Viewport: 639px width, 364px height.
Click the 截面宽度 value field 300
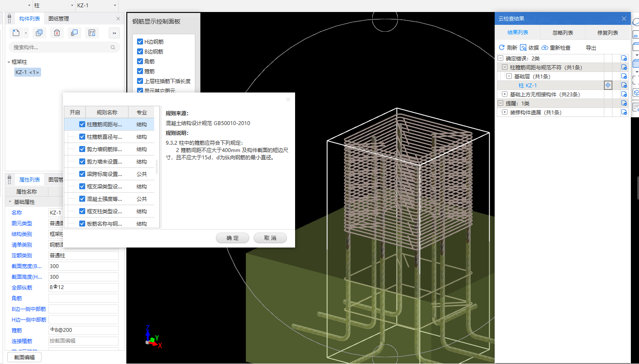[x=83, y=266]
